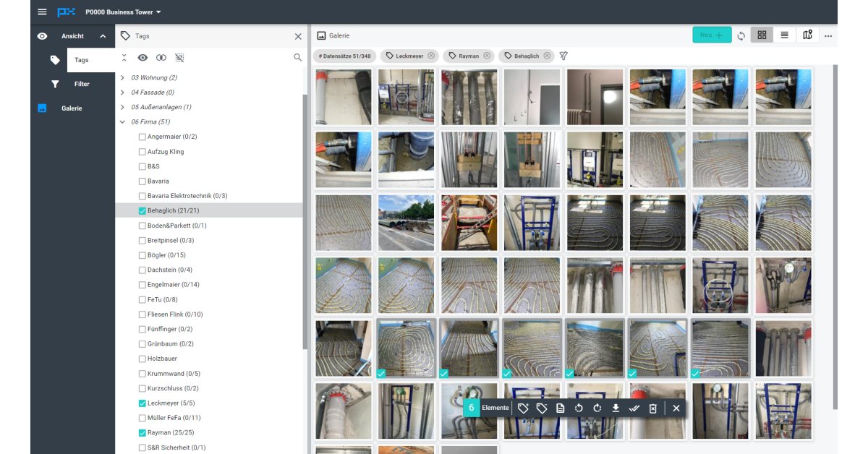Tick the Bögler (0/15) checkbox
The image size is (868, 454).
tap(142, 255)
